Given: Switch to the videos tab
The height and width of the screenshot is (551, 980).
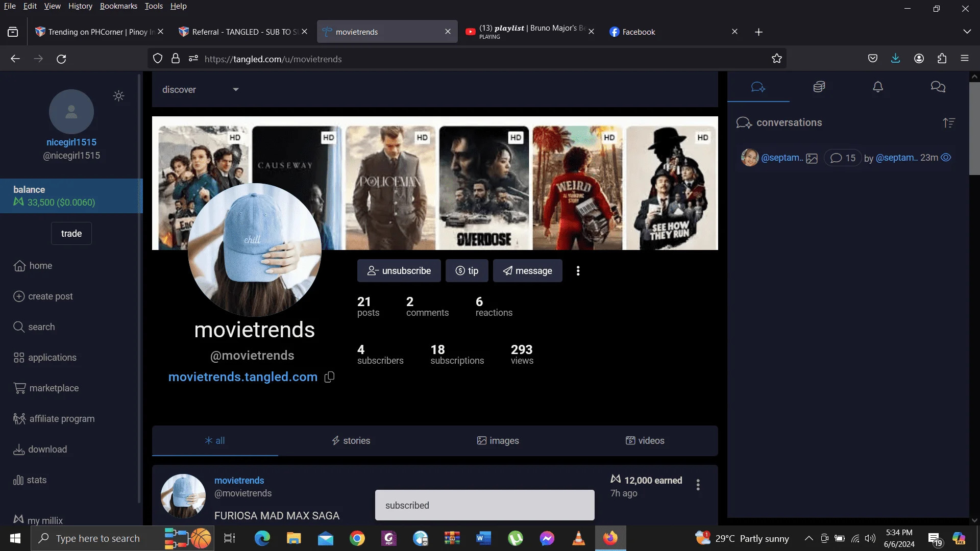Looking at the screenshot, I should pyautogui.click(x=645, y=441).
